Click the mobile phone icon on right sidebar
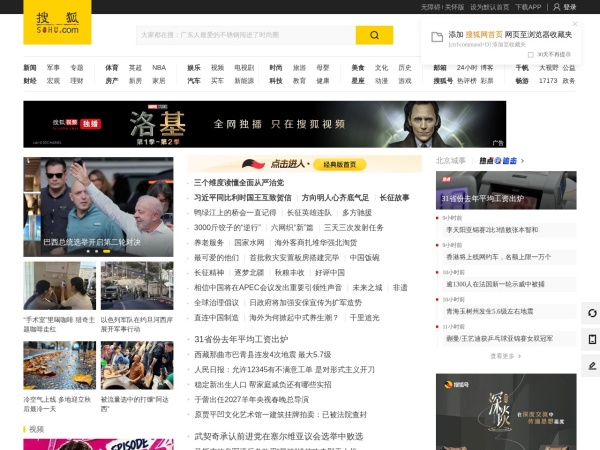600x450 pixels. click(x=592, y=339)
